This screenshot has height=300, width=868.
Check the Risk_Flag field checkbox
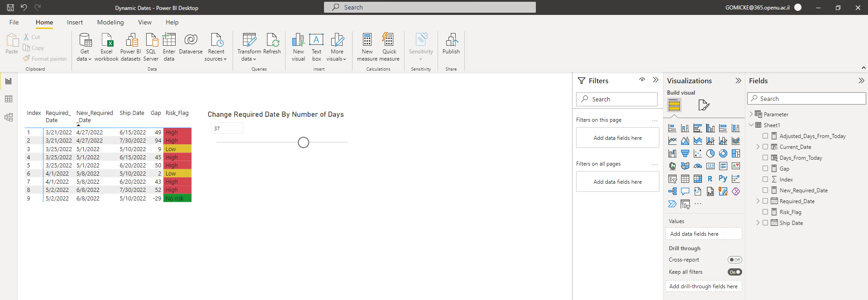point(765,212)
